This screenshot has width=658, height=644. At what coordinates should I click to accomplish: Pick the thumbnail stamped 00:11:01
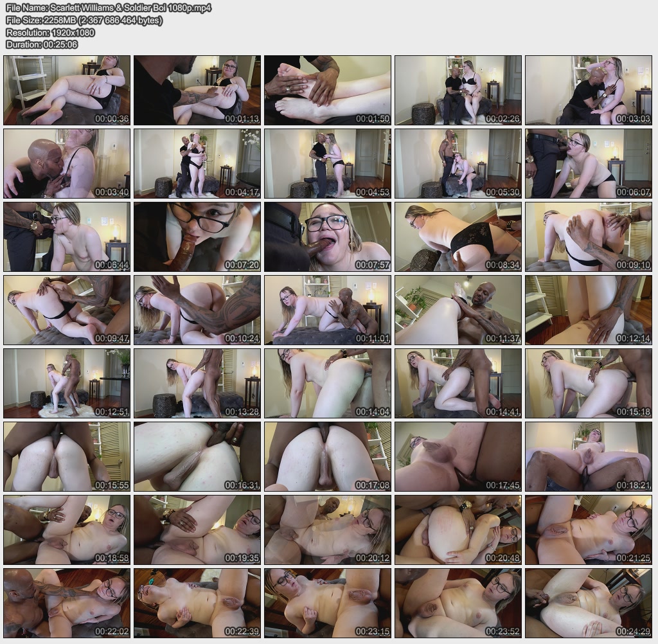coord(328,310)
